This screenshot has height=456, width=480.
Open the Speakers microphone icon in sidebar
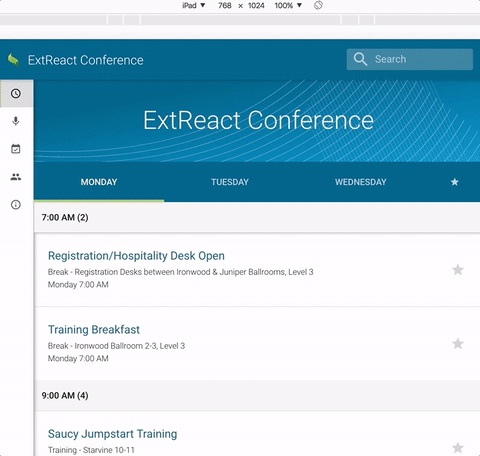click(16, 121)
